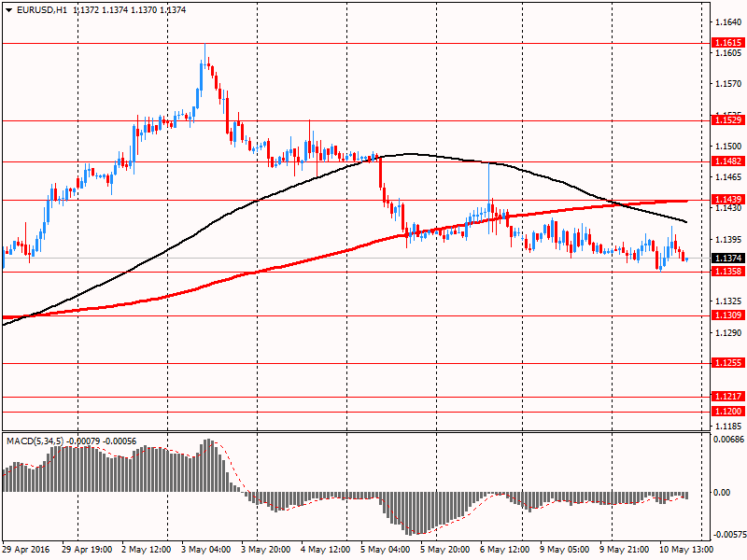Click the 1.1465 price scale value
747x560 pixels.
click(x=729, y=177)
